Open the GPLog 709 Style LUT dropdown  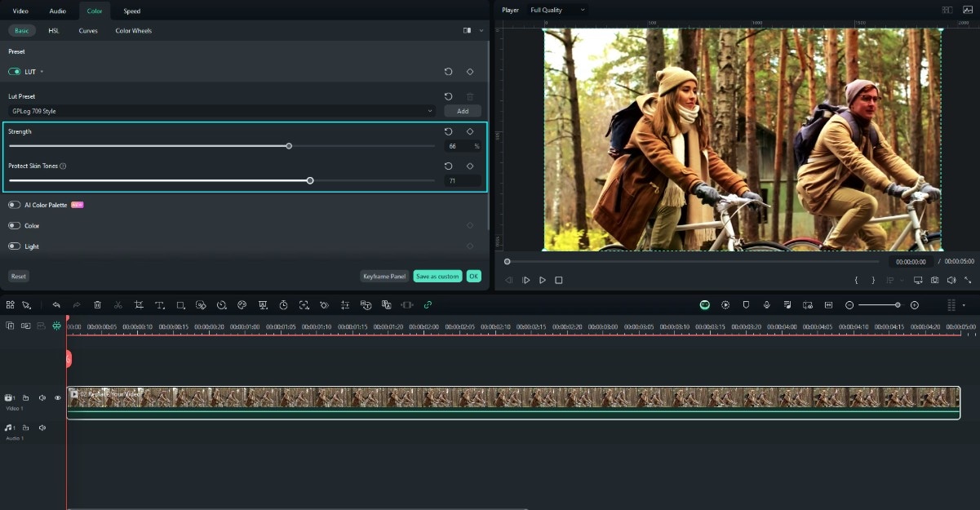click(222, 111)
